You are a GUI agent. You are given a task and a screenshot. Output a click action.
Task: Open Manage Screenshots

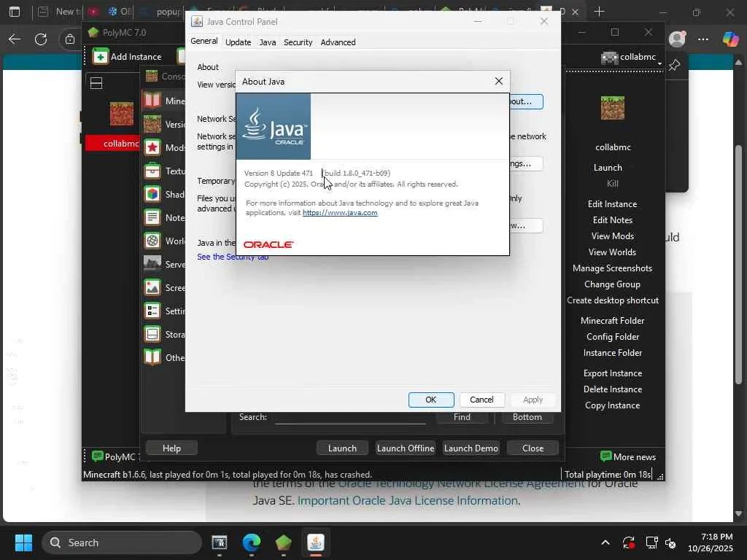(612, 268)
